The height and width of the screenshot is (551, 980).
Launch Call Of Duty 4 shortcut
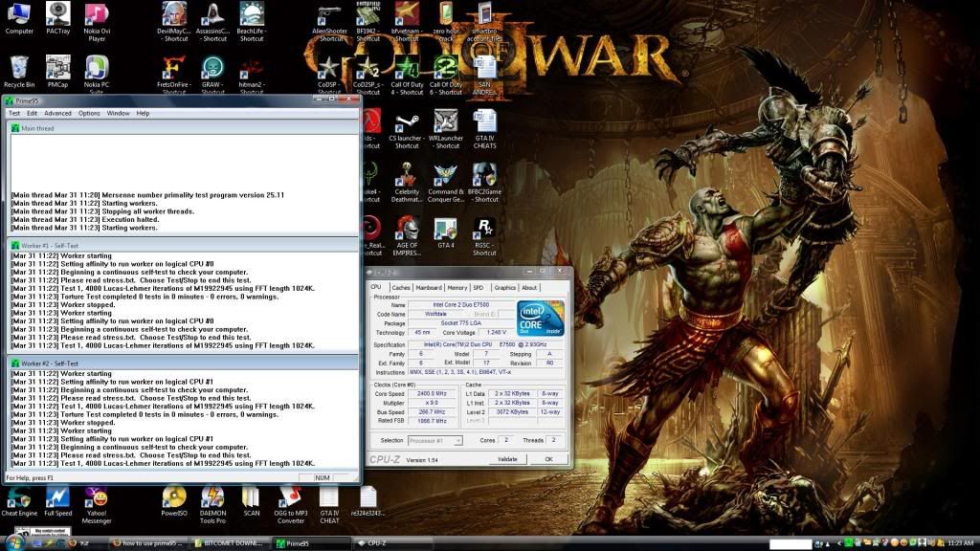[407, 75]
